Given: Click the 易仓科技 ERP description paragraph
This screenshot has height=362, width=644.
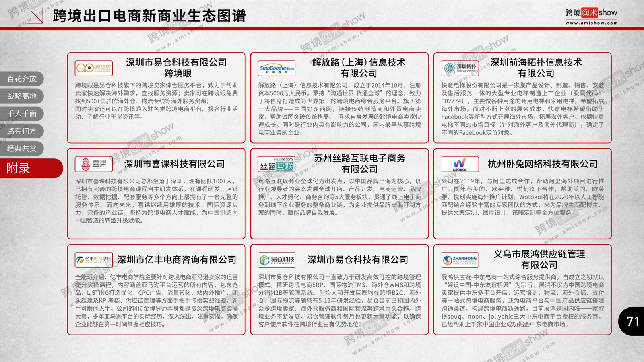Looking at the screenshot, I should pyautogui.click(x=340, y=300).
